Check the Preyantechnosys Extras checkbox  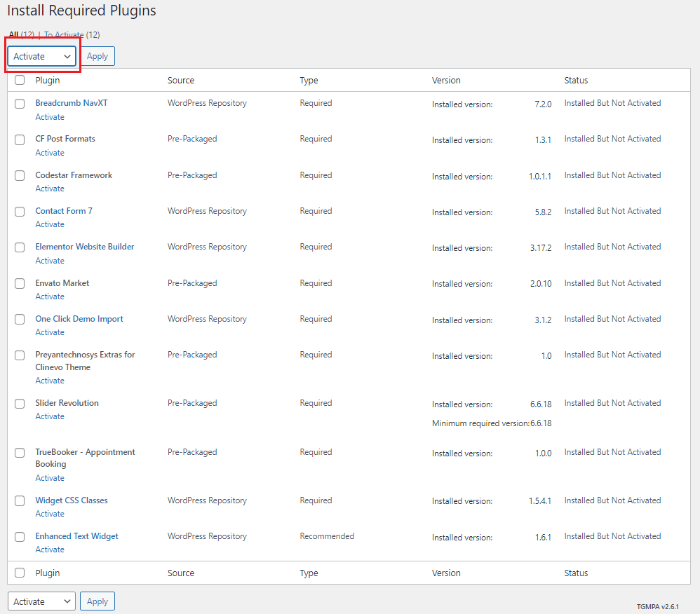point(20,355)
